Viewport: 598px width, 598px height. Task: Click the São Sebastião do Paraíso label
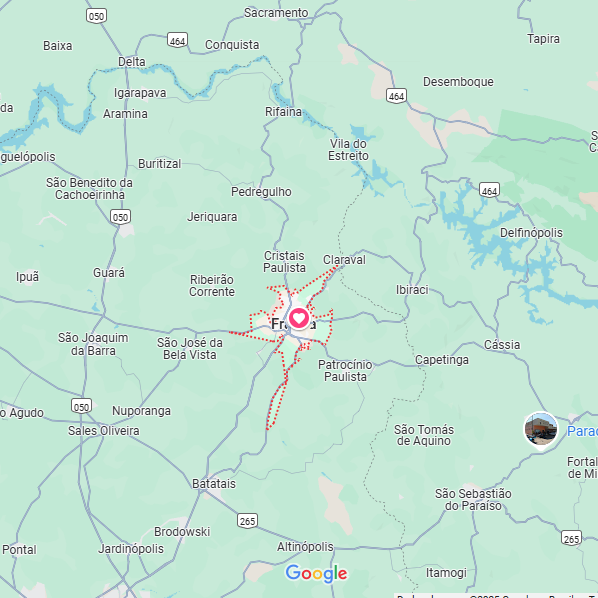[x=473, y=500]
